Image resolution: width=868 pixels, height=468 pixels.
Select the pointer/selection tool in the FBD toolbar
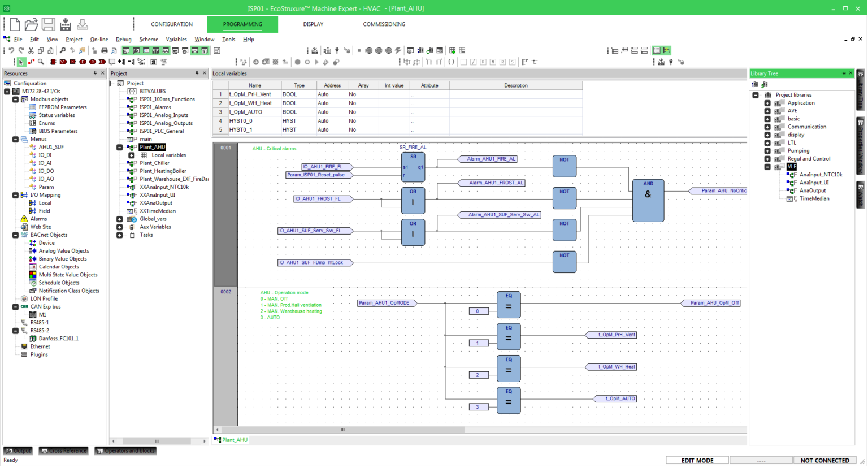pos(21,62)
